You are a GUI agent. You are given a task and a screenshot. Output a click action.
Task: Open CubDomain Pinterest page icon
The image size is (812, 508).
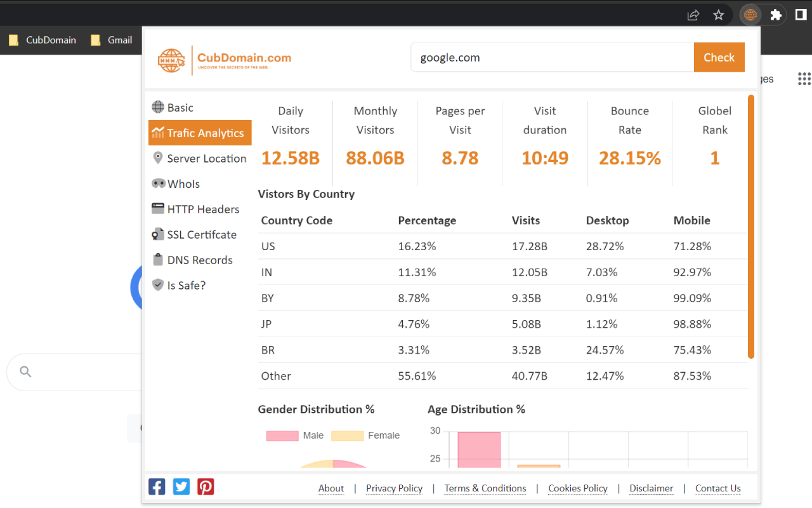(206, 486)
